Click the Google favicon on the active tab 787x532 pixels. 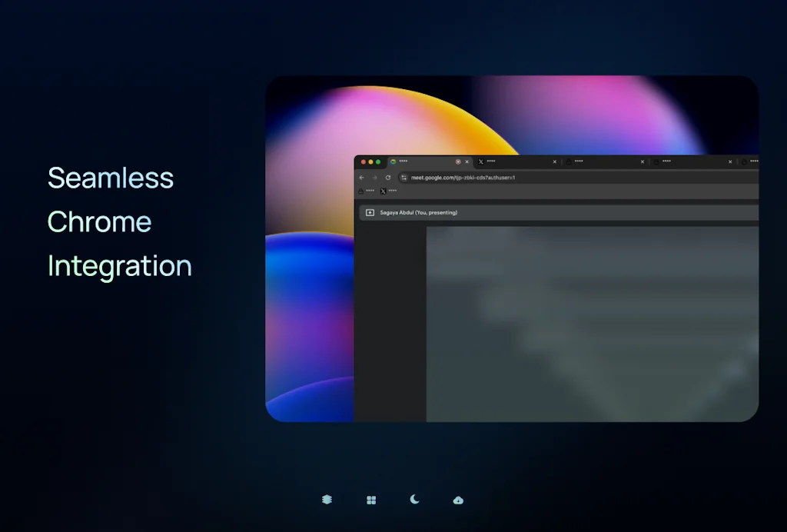point(393,161)
